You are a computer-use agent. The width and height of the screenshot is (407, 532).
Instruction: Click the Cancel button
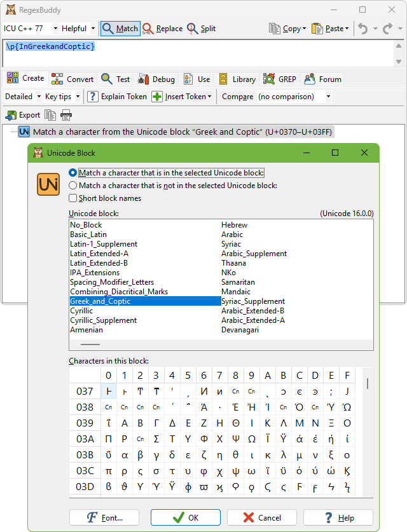tap(262, 518)
